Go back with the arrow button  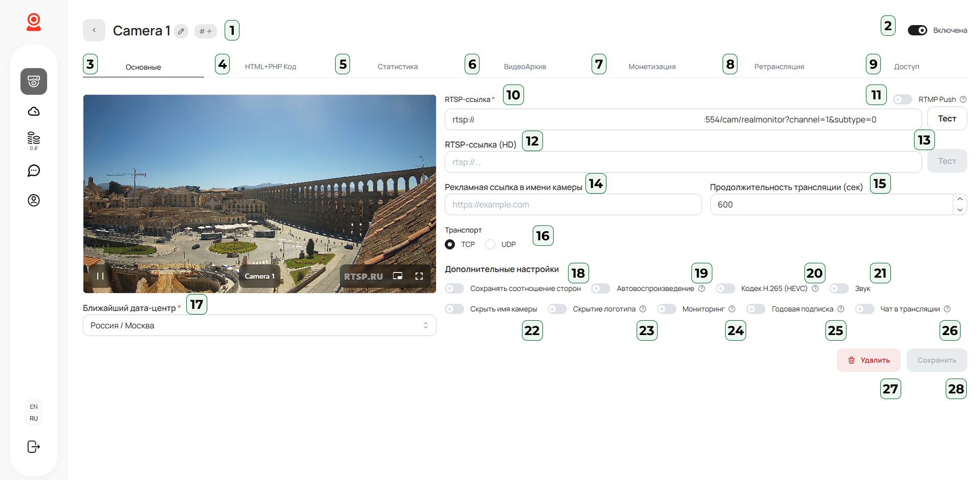(x=94, y=30)
